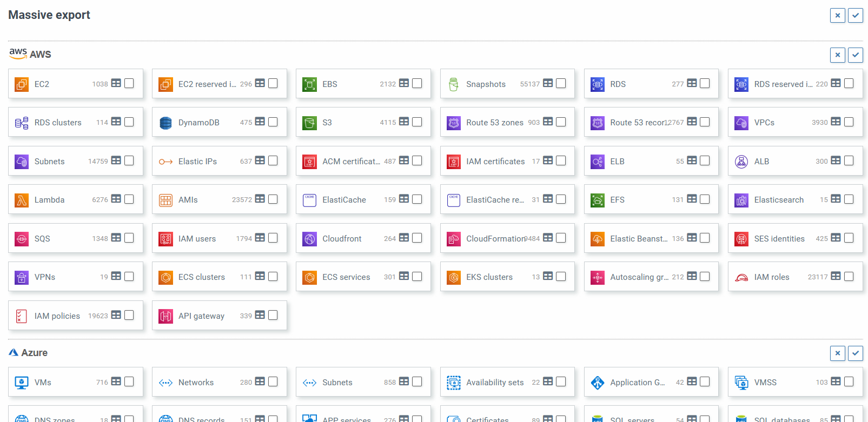Screen dimensions: 868x422
Task: Click the AMIs count 23572
Action: coord(242,200)
